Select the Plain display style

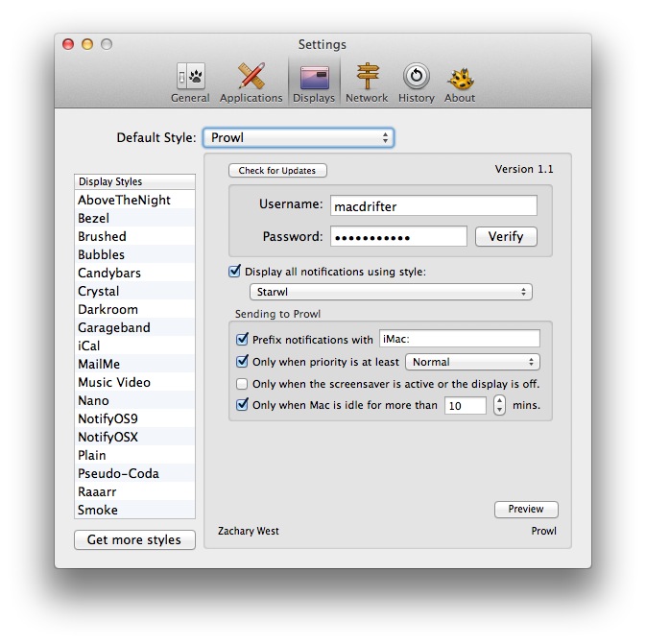[x=134, y=455]
